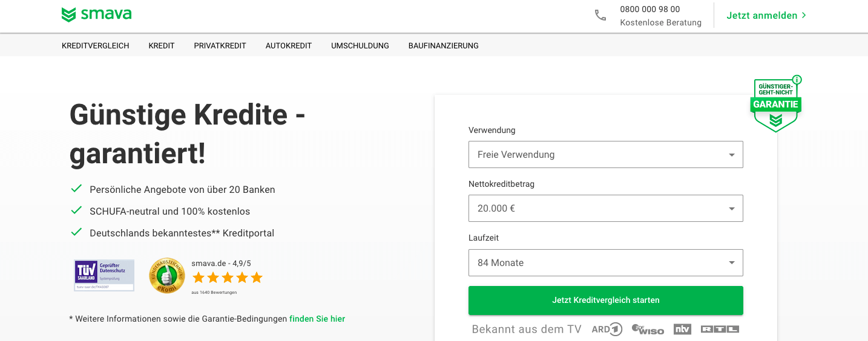Screen dimensions: 868x341
Task: Open Baufinanzierung navigation item
Action: 444,46
